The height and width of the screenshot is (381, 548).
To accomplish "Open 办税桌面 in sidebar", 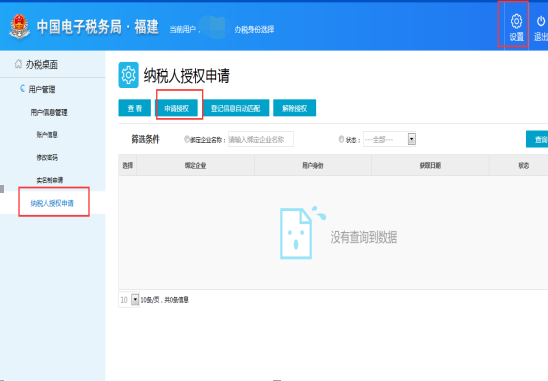I will tap(41, 64).
